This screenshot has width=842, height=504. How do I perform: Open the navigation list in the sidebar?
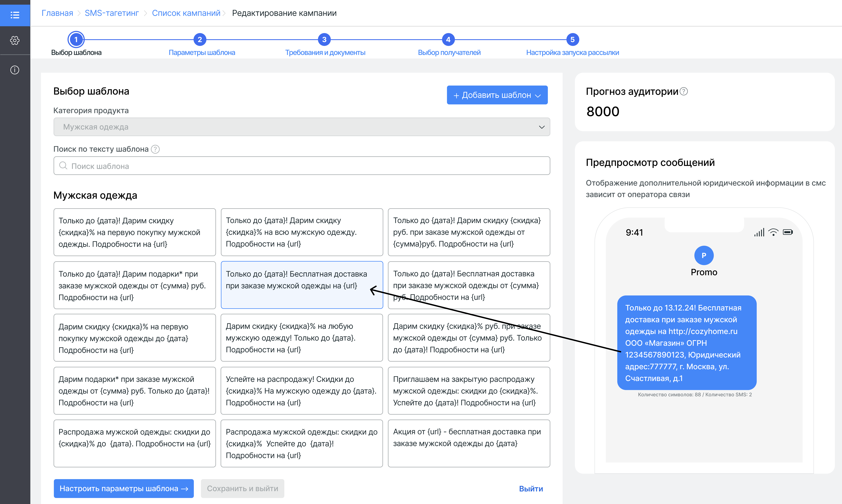tap(15, 15)
